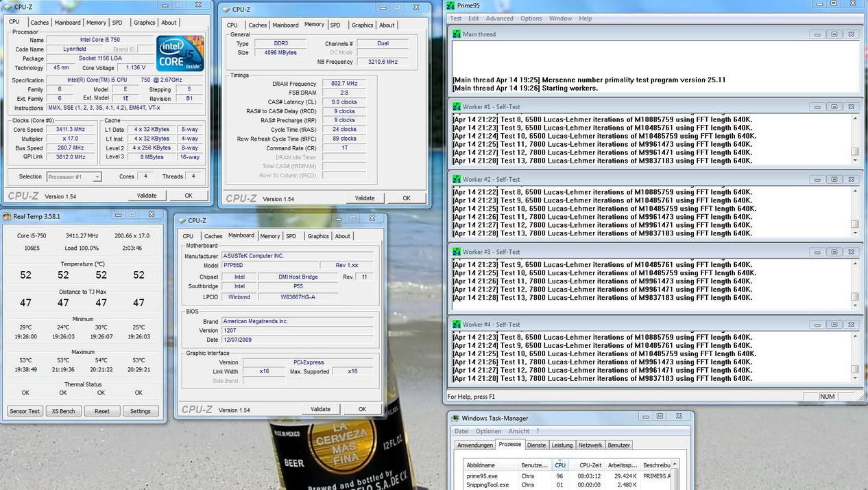This screenshot has height=490, width=868.
Task: Click the NB Frequency value 3210.6 MHz
Action: [x=382, y=62]
